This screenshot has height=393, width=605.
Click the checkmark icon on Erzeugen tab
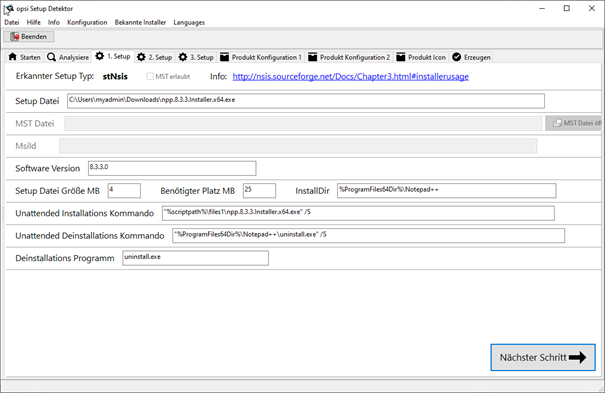[456, 57]
